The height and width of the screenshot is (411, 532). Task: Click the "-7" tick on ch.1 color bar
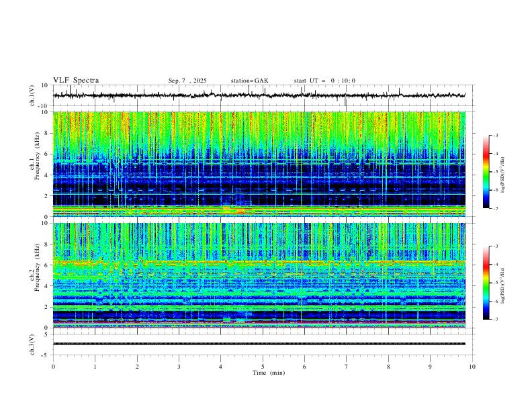coord(496,208)
